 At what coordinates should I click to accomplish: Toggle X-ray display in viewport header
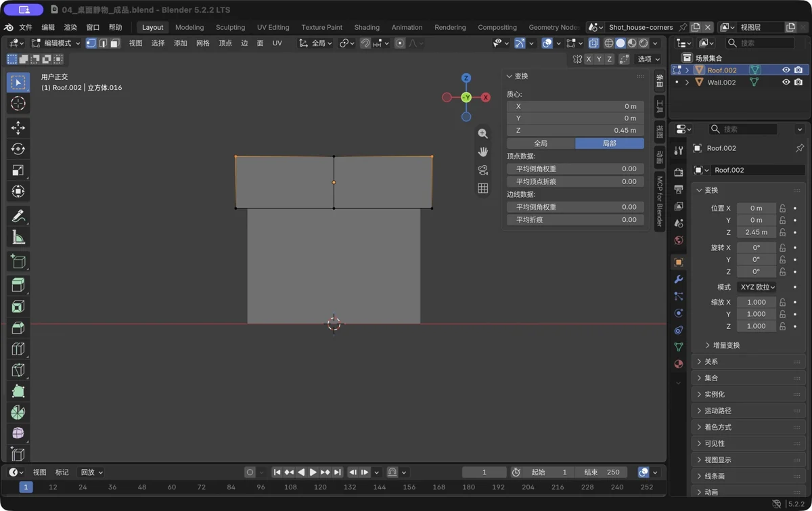pyautogui.click(x=593, y=43)
